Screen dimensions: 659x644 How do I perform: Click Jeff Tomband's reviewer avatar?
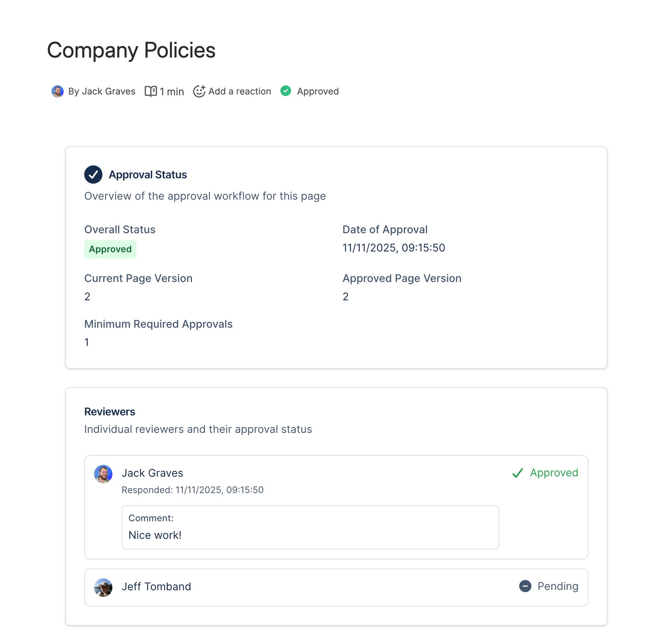click(x=103, y=587)
